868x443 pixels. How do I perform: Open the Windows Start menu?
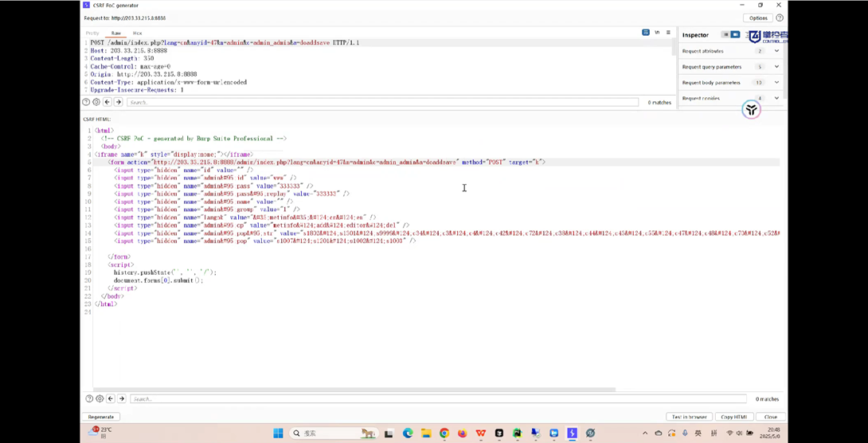tap(278, 433)
